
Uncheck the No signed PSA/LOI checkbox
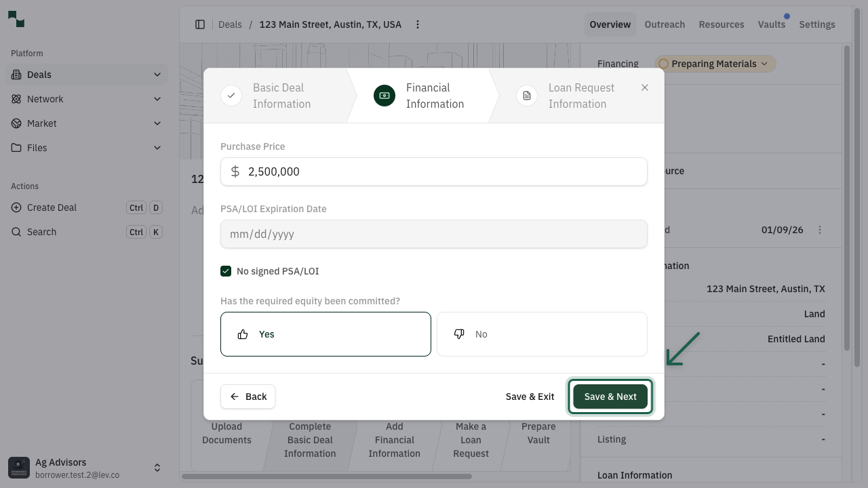(x=226, y=270)
